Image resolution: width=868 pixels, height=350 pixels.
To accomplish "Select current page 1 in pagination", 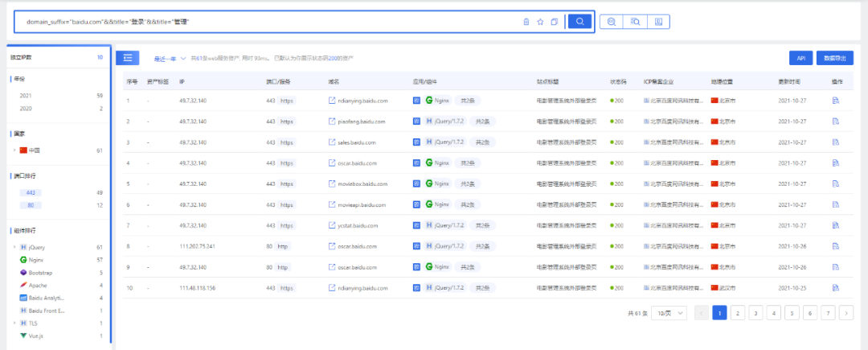I will (719, 313).
